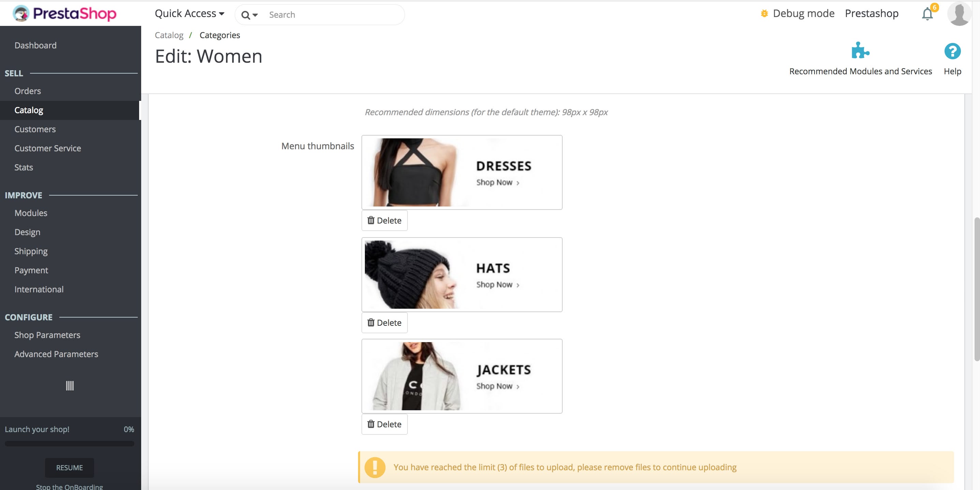Click the Launch your shop progress bar
980x490 pixels.
pyautogui.click(x=69, y=444)
